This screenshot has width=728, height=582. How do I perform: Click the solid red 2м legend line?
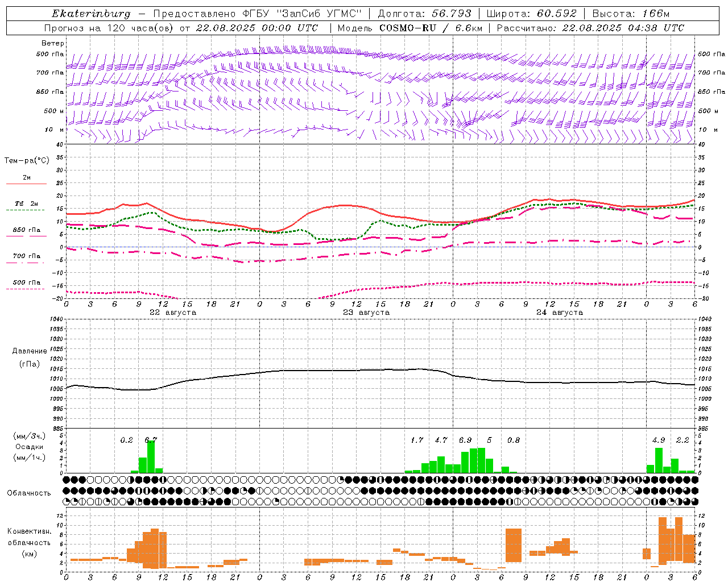click(26, 184)
